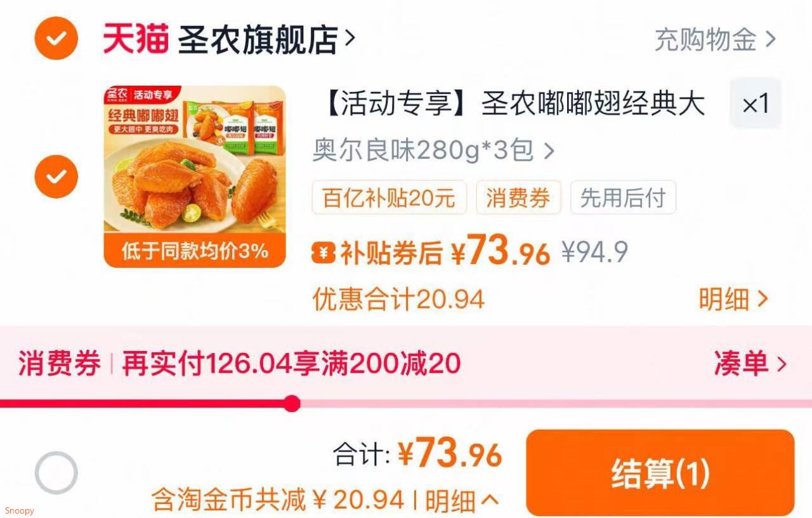812x518 pixels.
Task: Tap the arrow beside 充购物金
Action: point(770,40)
